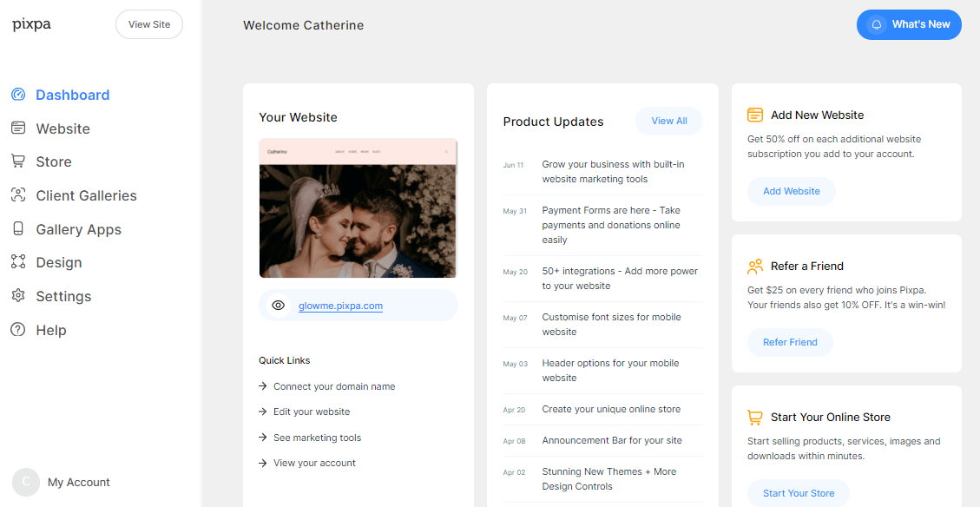Screen dimensions: 980x507
Task: Click the Store cart icon in sidebar
Action: coord(18,161)
